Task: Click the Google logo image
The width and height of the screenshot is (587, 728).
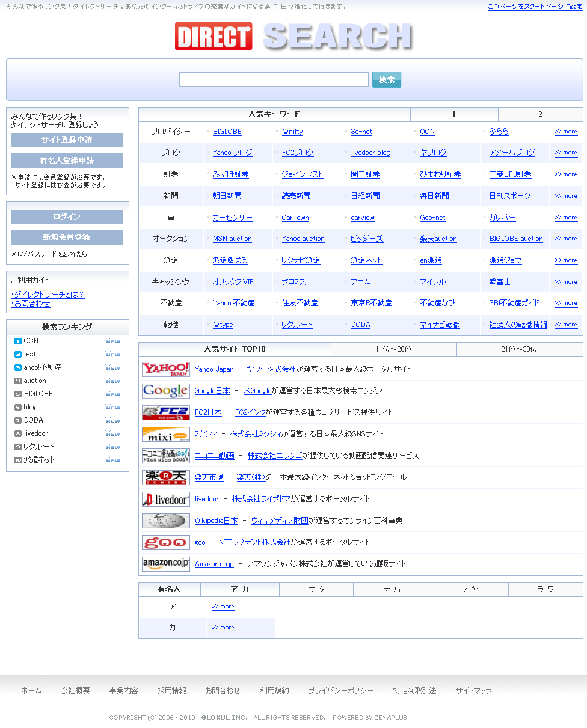Action: point(166,391)
